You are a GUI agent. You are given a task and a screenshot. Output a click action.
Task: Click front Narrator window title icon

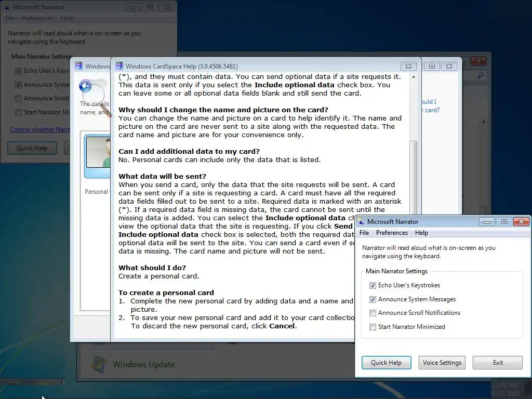tap(361, 221)
